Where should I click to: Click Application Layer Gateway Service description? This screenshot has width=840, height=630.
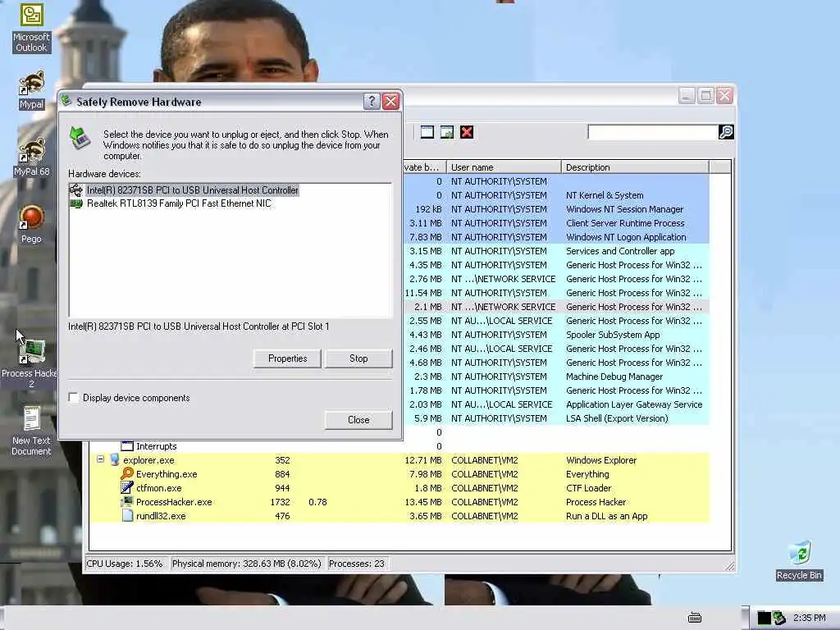pos(634,404)
